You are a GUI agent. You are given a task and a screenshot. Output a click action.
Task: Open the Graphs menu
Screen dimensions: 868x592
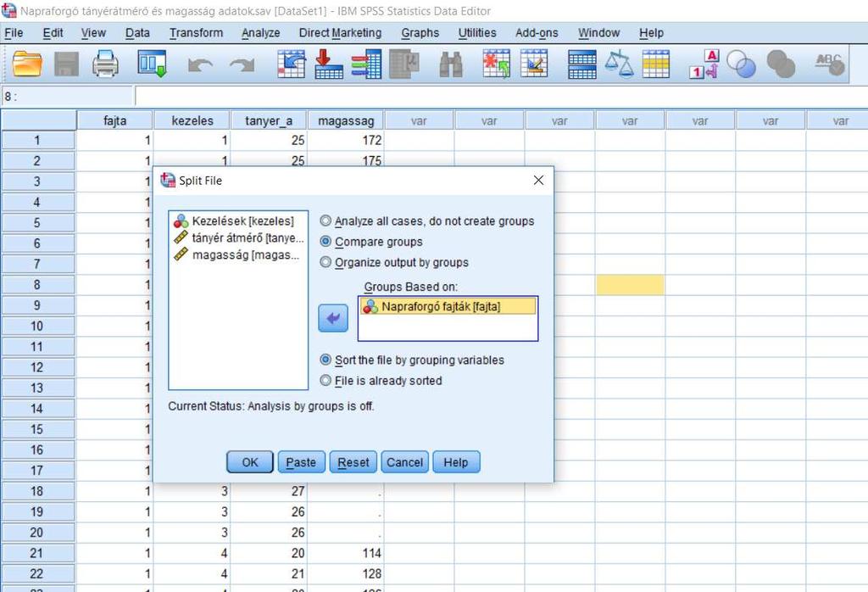pos(420,33)
